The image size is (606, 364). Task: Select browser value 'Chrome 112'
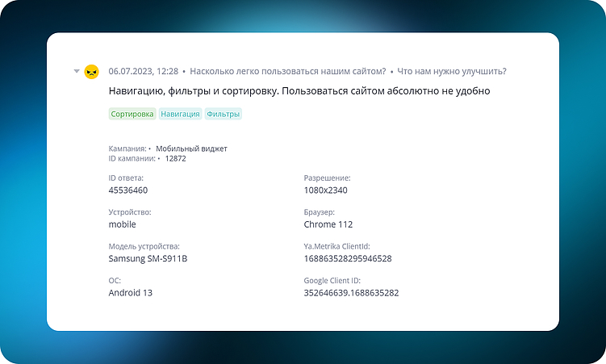pos(328,224)
